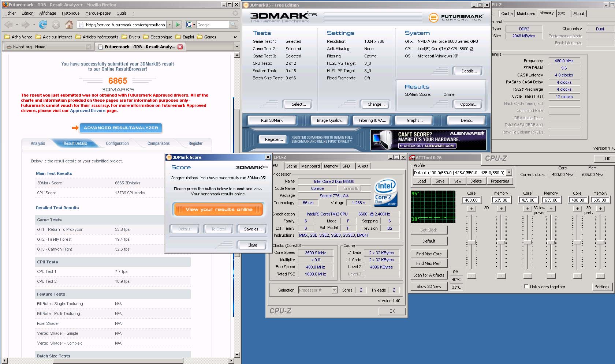The height and width of the screenshot is (364, 615).
Task: Open the Divers bookmark folder
Action: point(131,37)
